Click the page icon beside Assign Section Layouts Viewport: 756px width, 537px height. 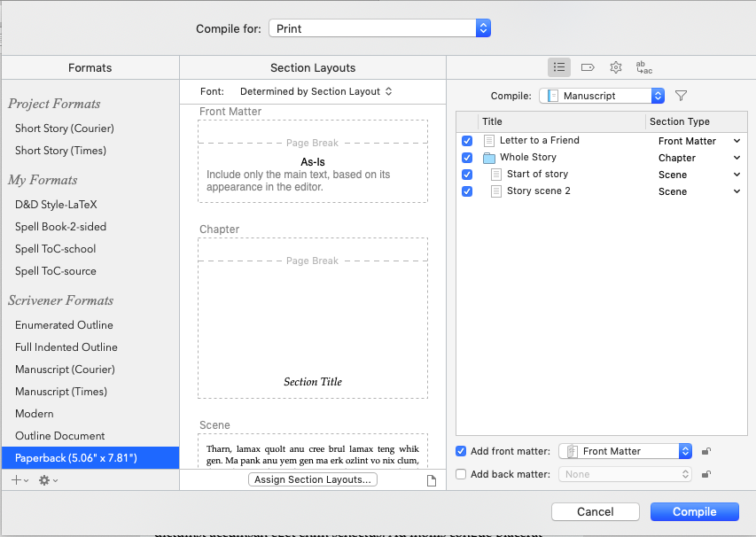(432, 480)
